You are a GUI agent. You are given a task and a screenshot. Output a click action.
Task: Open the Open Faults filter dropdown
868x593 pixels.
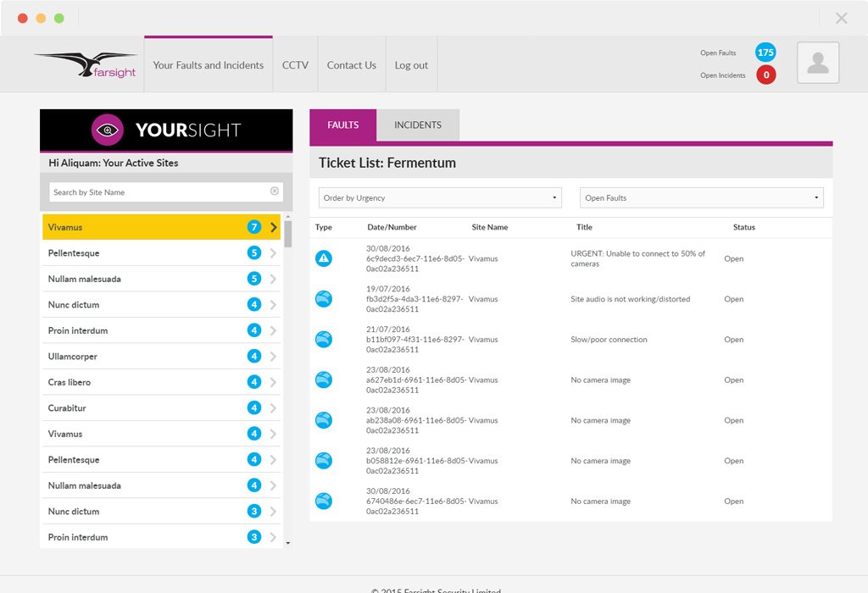coord(701,197)
